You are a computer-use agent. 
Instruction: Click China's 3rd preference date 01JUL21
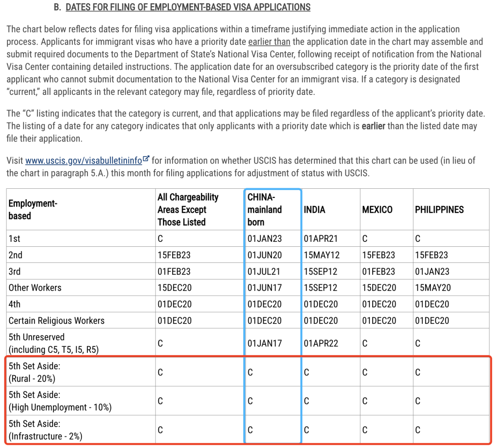point(264,272)
